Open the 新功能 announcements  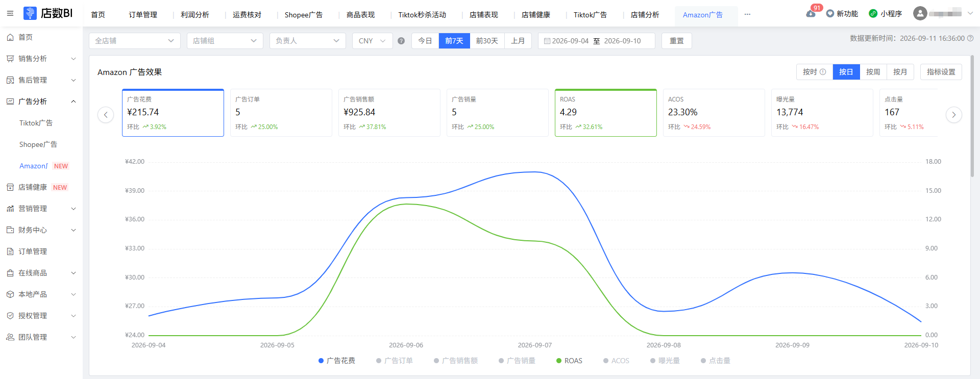click(x=842, y=14)
